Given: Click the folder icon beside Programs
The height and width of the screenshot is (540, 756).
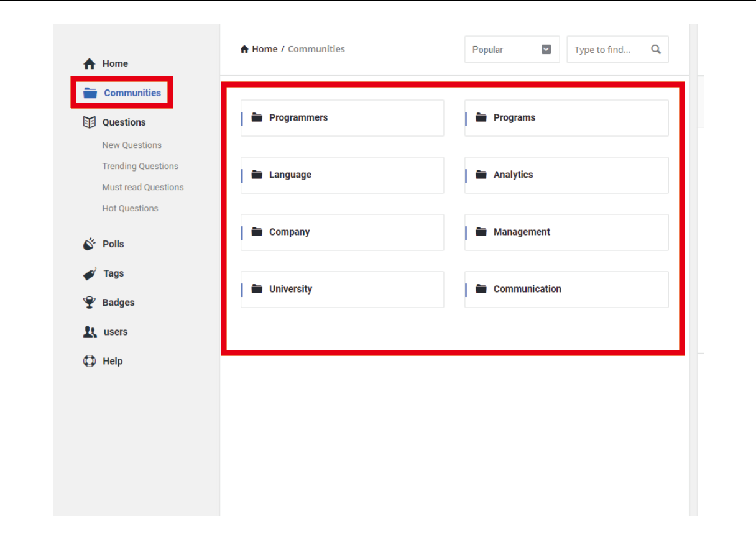Looking at the screenshot, I should (481, 117).
